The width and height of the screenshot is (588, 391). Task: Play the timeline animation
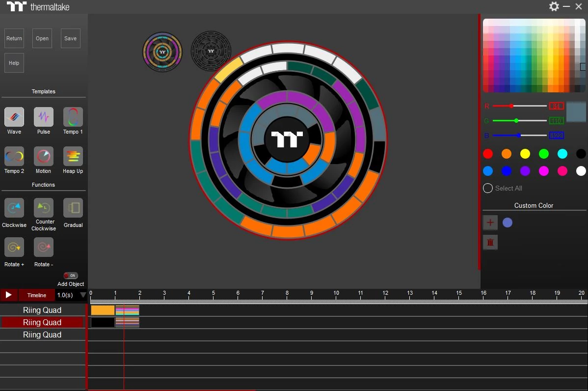[x=8, y=295]
